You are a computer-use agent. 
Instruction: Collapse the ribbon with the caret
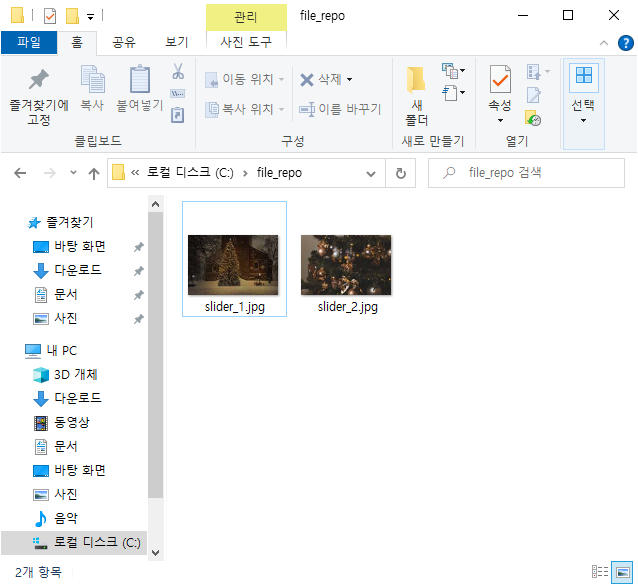pos(604,43)
